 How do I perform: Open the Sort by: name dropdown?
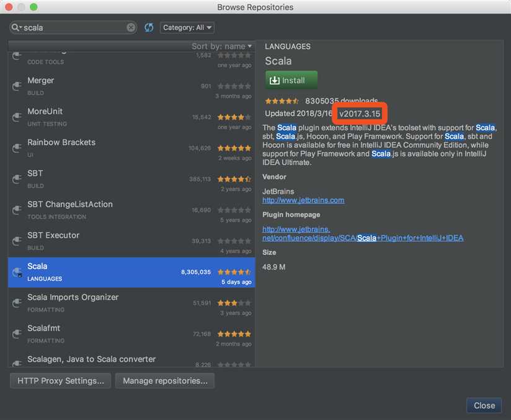(221, 46)
